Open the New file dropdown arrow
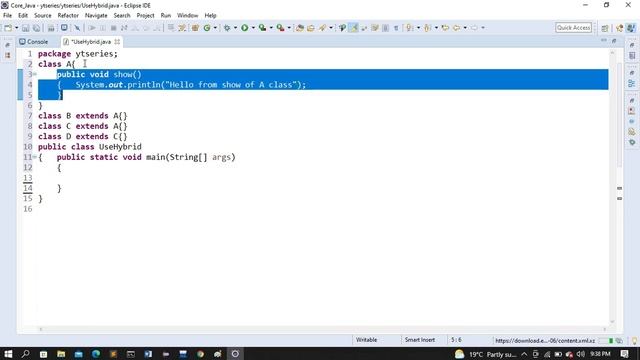640x360 pixels. [17, 28]
